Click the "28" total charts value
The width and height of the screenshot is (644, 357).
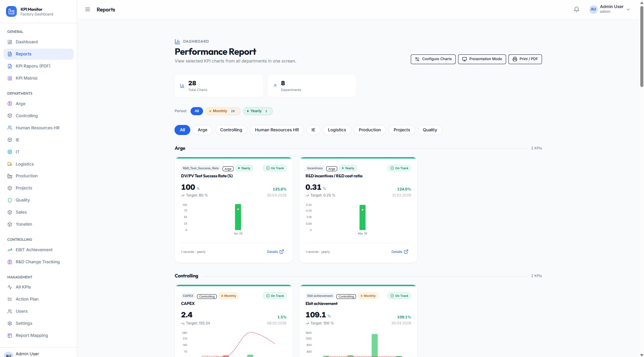point(192,83)
